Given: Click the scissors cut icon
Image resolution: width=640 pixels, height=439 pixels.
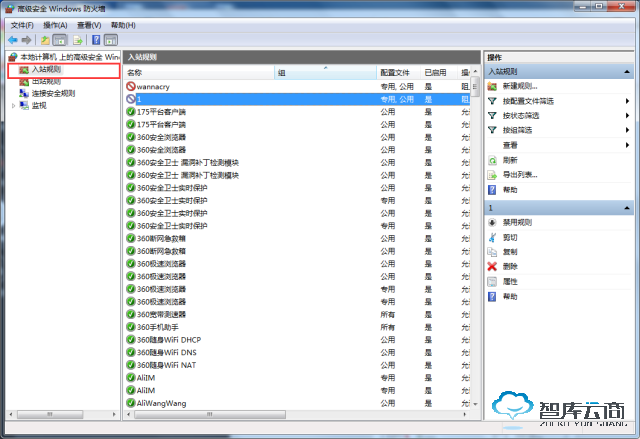Looking at the screenshot, I should point(492,237).
